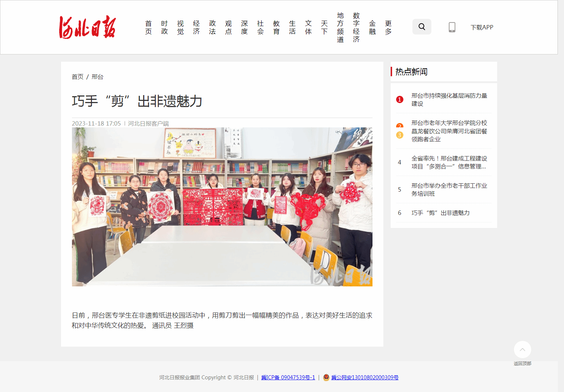Viewport: 564px width, 392px height.
Task: Open the 冀ICP备 09047539号-1 link
Action: pyautogui.click(x=288, y=377)
